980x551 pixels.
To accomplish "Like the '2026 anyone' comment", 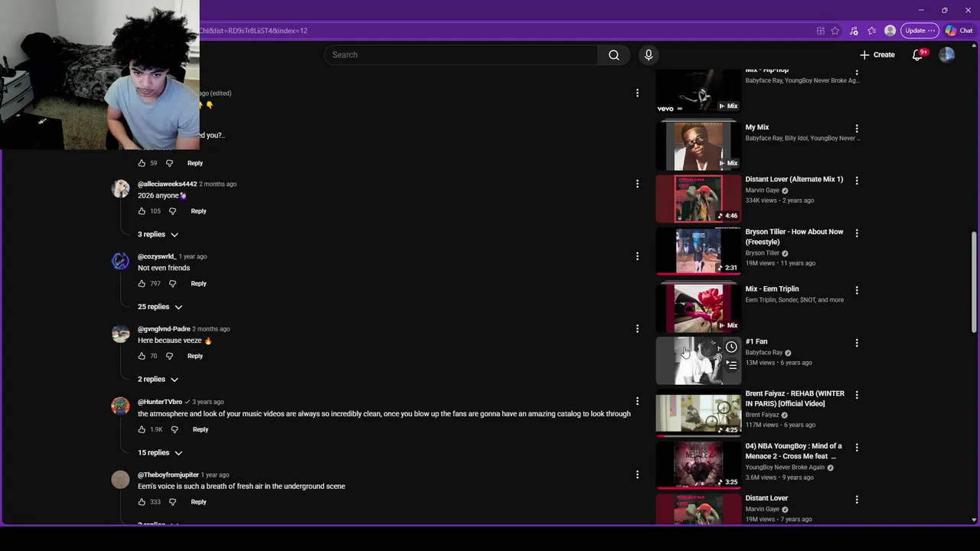I will point(142,211).
